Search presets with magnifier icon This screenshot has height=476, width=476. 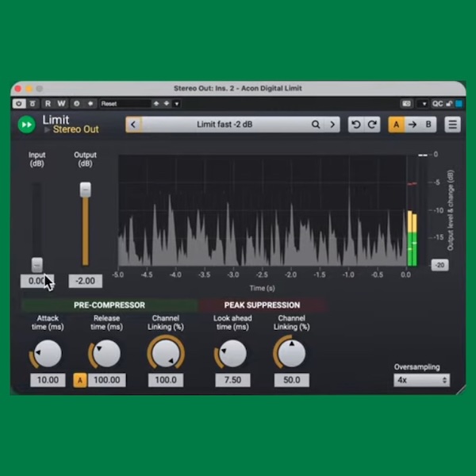click(316, 125)
